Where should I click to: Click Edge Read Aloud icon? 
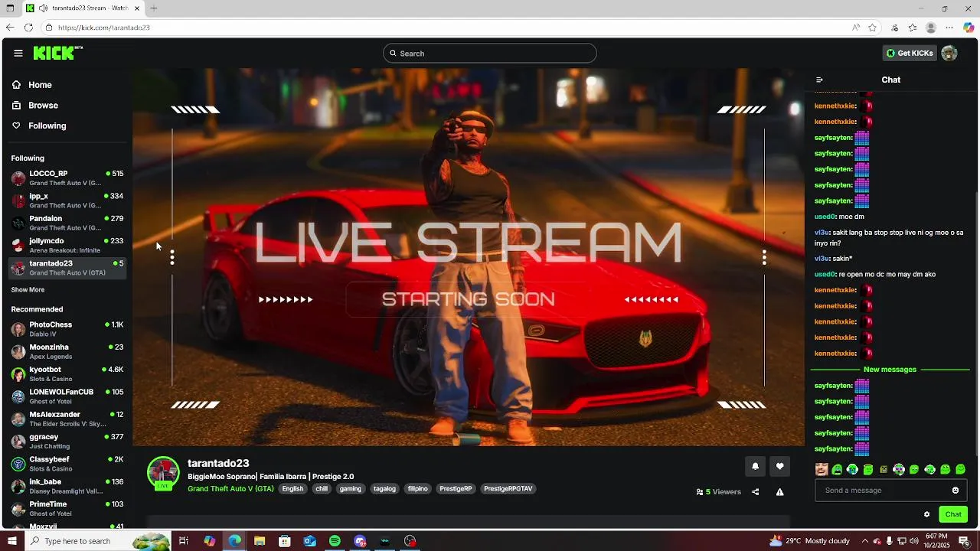point(855,28)
